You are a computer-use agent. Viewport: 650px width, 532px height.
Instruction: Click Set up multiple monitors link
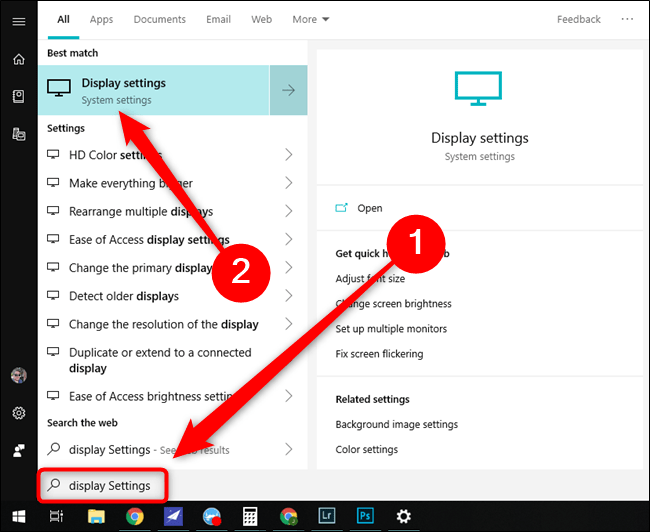pos(391,329)
